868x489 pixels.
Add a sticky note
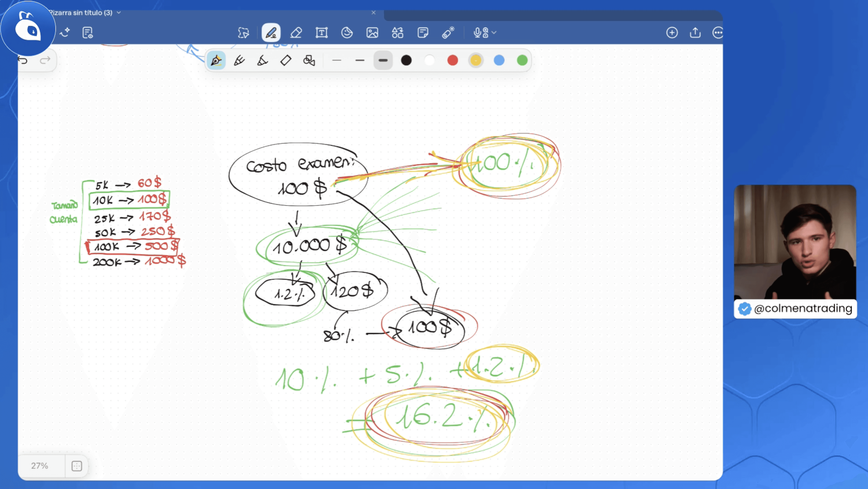pos(423,33)
